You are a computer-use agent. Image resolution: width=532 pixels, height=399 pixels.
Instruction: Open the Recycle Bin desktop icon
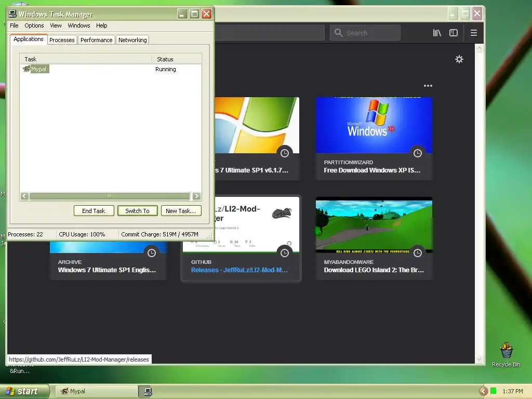coord(506,350)
